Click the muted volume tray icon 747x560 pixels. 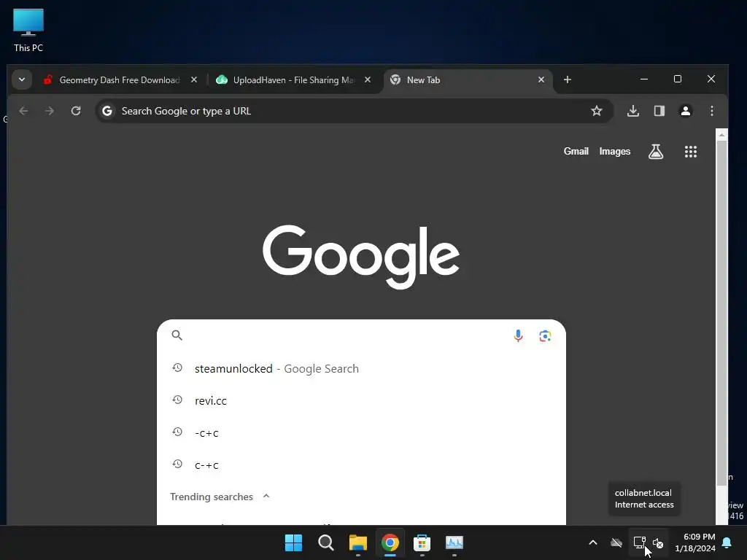(x=658, y=542)
